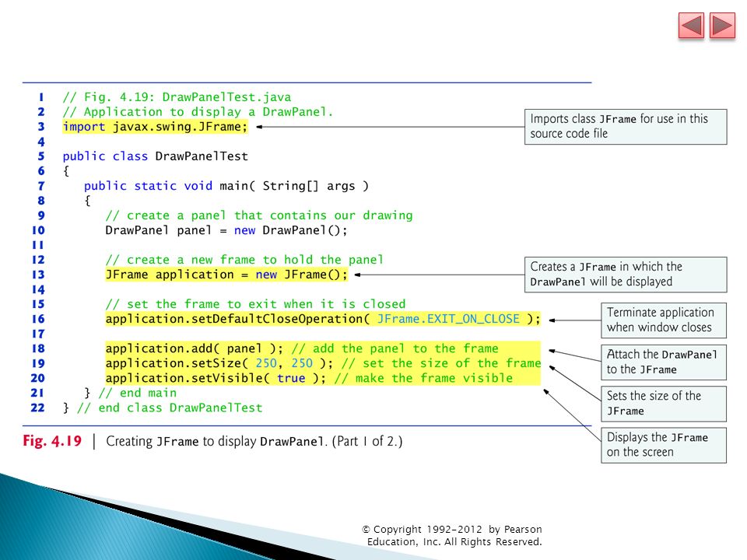Click 'public static void main( String[] args )' line
Screen dimensions: 747x560
click(226, 186)
